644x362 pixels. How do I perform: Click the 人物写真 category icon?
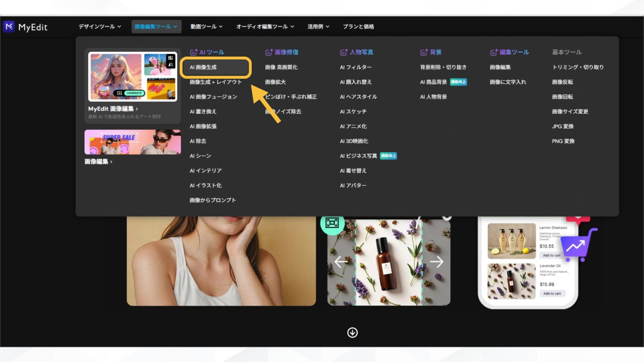click(x=343, y=52)
